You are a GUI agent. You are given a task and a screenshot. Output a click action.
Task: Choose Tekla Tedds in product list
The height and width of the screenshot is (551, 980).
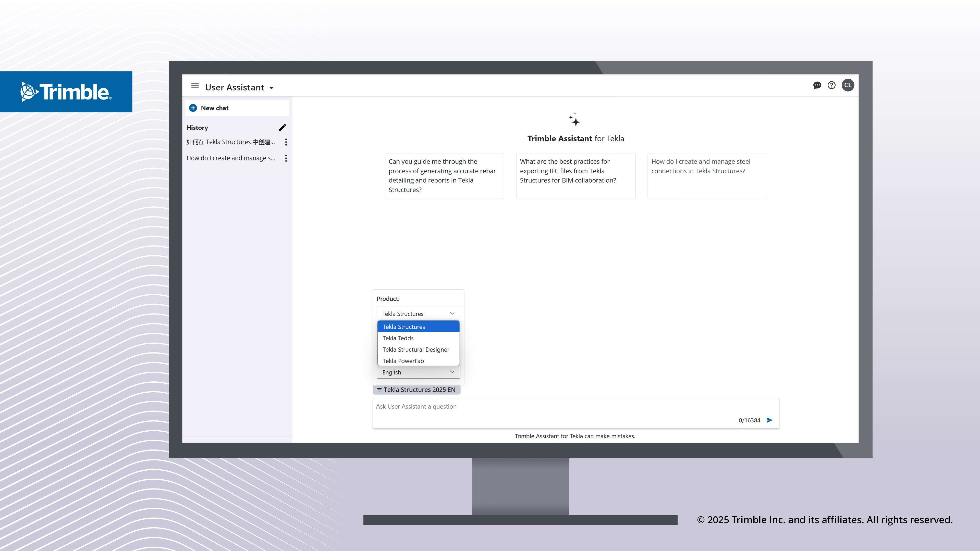click(418, 338)
